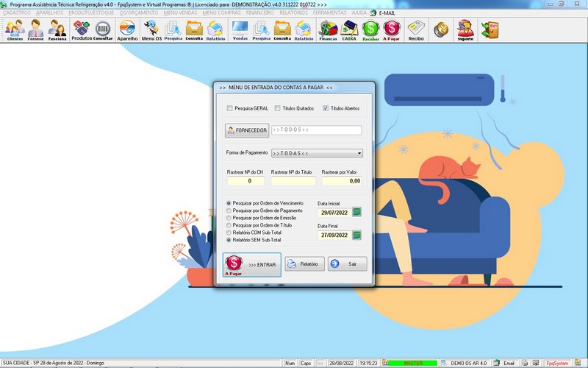Click the Suporte toolbar icon
Image resolution: width=588 pixels, height=368 pixels.
click(465, 29)
